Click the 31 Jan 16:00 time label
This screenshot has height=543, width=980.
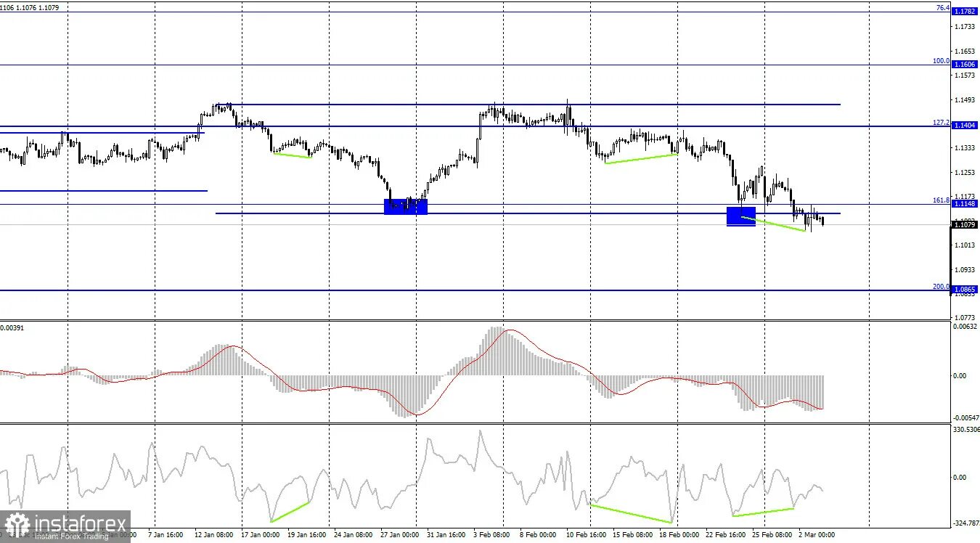click(446, 535)
